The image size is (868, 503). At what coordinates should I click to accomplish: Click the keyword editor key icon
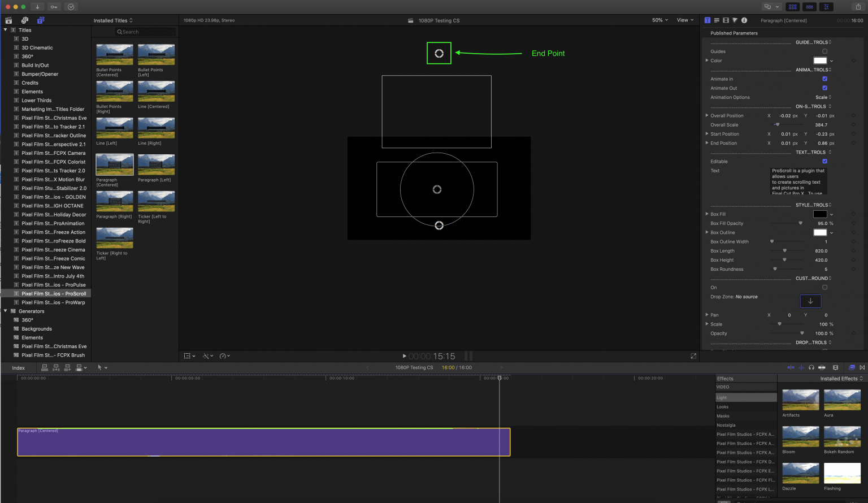pos(54,7)
